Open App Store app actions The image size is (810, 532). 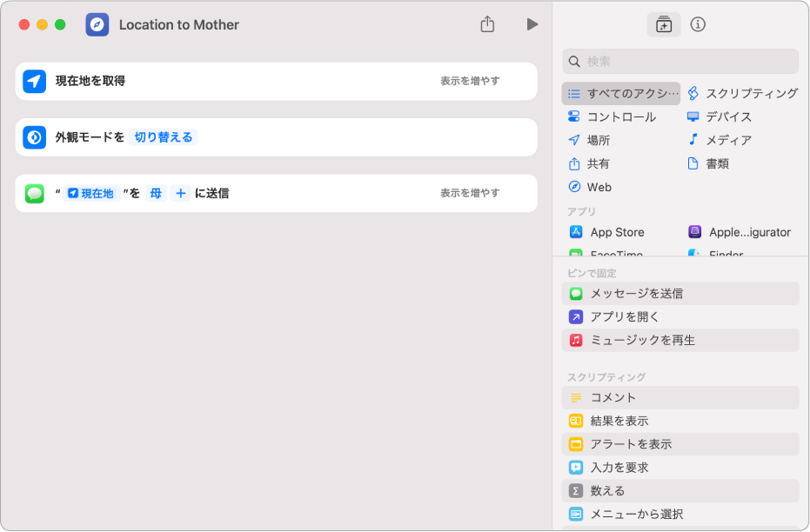(607, 232)
